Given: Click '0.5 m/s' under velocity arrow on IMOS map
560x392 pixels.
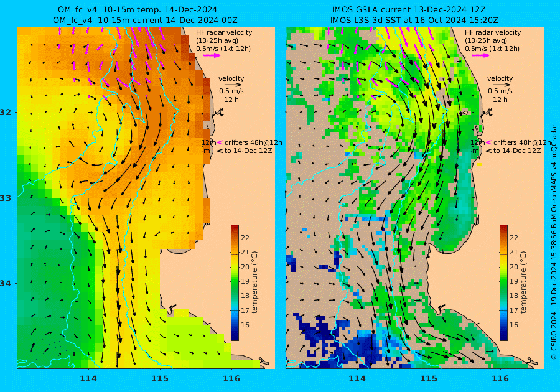Looking at the screenshot, I should [500, 91].
